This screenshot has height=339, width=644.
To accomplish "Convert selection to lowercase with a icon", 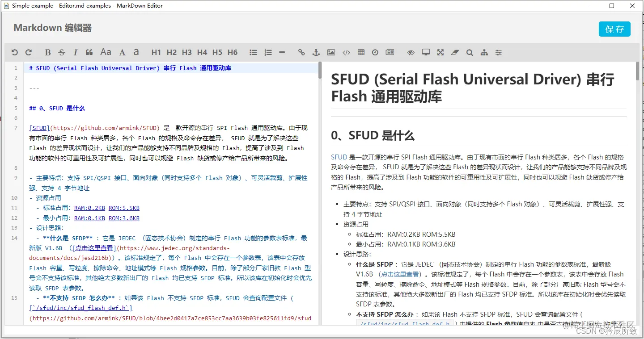I will pos(136,52).
